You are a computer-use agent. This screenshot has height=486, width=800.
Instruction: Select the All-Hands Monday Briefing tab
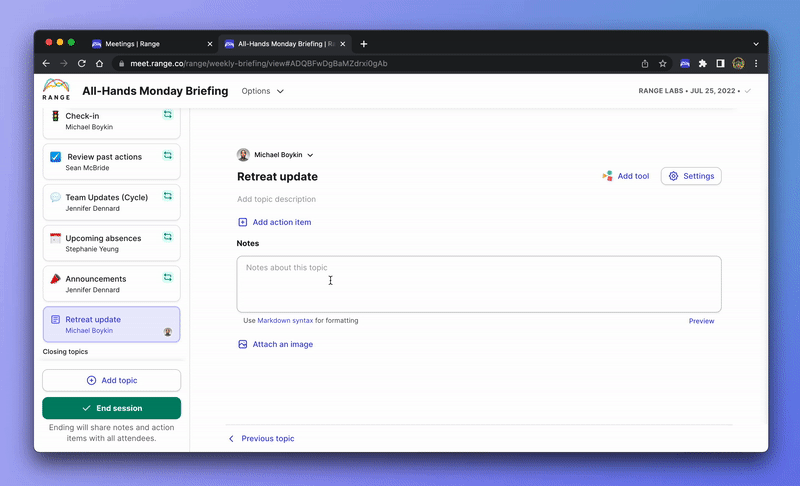coord(284,44)
